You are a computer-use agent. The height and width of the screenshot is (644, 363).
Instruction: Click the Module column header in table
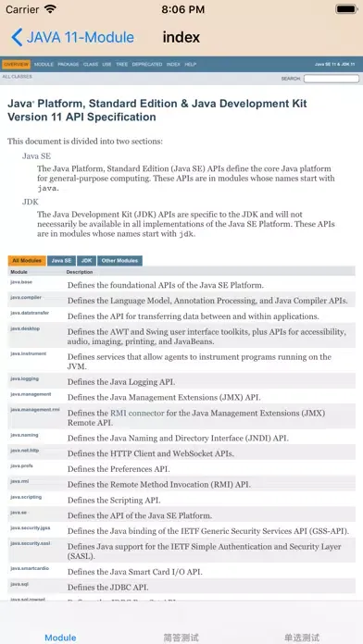[19, 272]
